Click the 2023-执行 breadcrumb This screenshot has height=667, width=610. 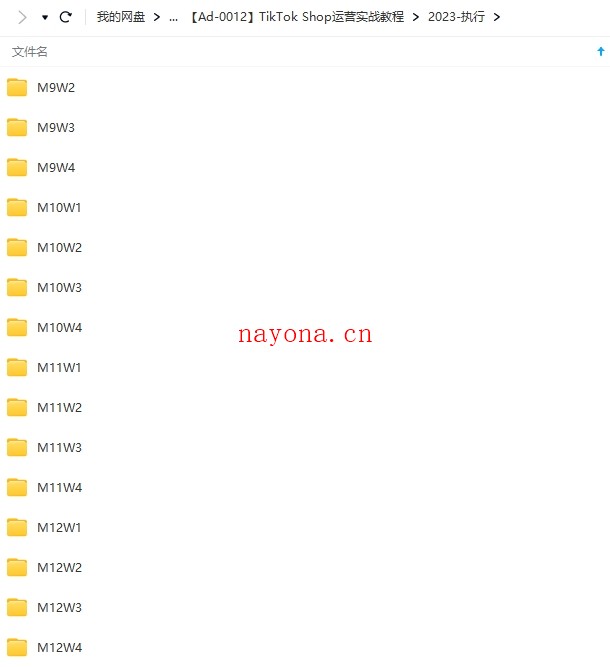[x=456, y=17]
